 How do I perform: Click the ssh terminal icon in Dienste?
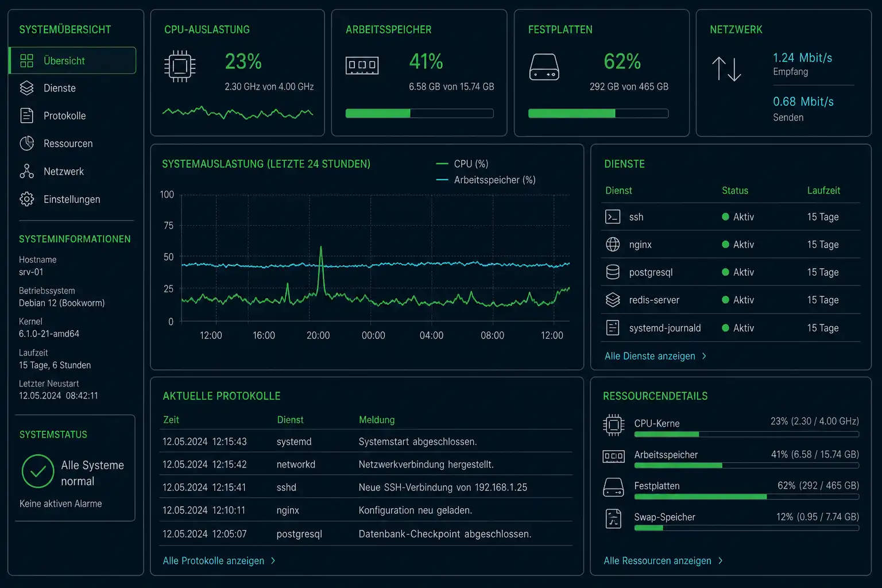click(x=613, y=217)
